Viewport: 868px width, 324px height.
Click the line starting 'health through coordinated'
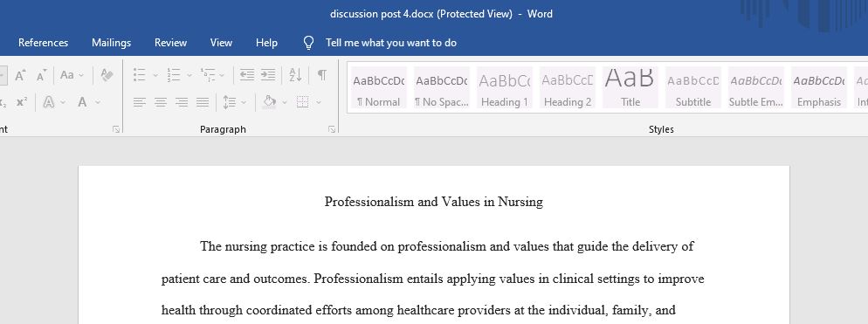pos(418,311)
